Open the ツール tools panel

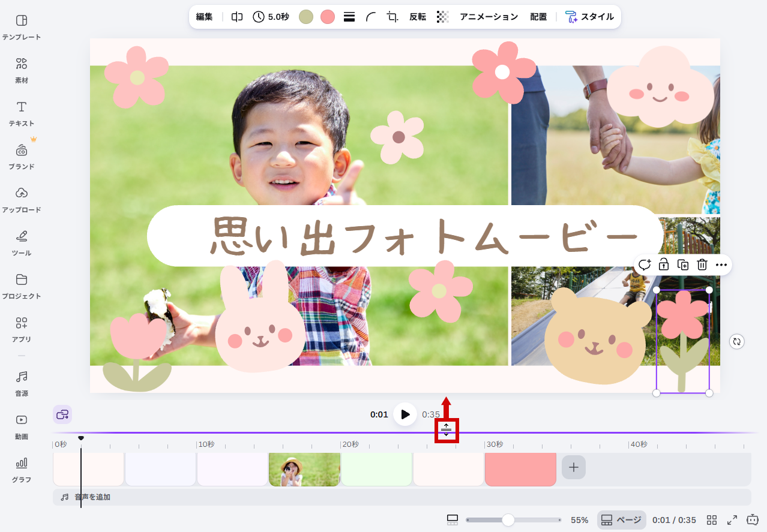click(x=22, y=243)
